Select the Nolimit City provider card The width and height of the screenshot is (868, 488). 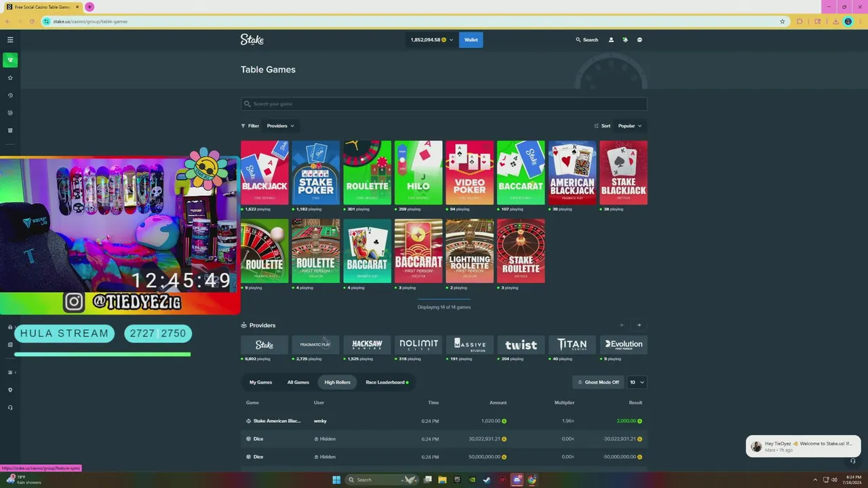[418, 344]
